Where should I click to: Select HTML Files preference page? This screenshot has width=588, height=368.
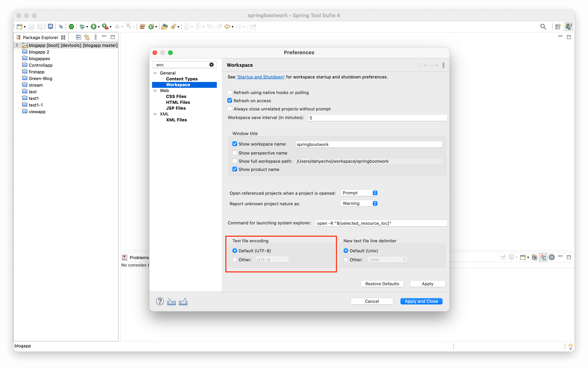pyautogui.click(x=178, y=102)
